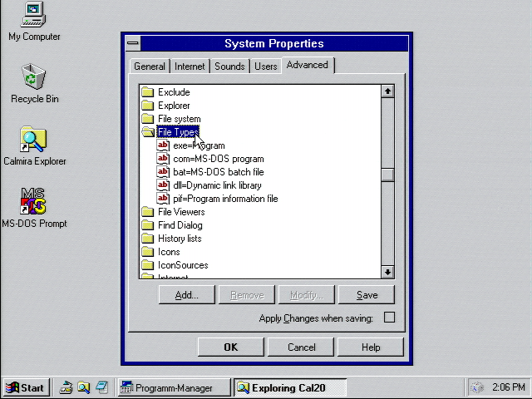Viewport: 532px width, 399px height.
Task: Collapse the File Types folder
Action: 149,132
